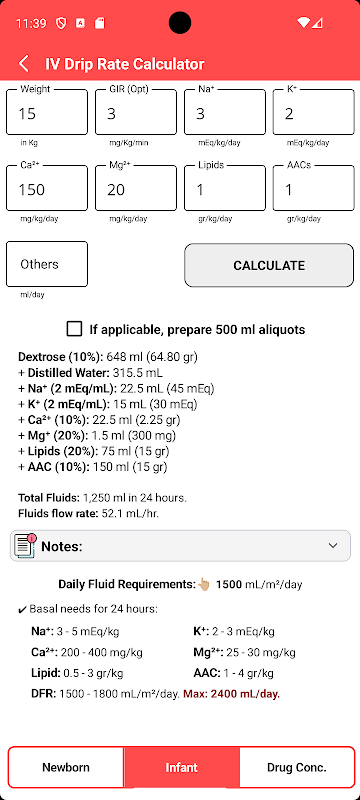This screenshot has width=360, height=800.
Task: Edit the GIR (Opt) field
Action: (136, 112)
